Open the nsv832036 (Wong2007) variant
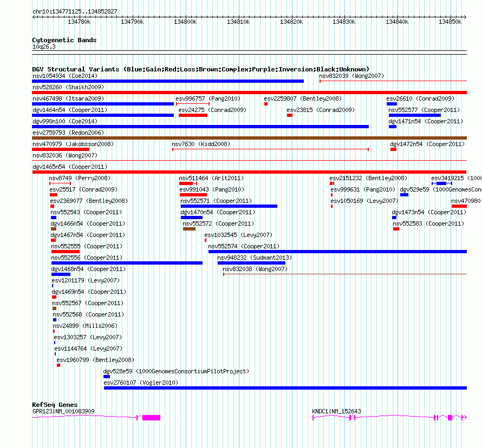The height and width of the screenshot is (448, 482). pos(65,155)
